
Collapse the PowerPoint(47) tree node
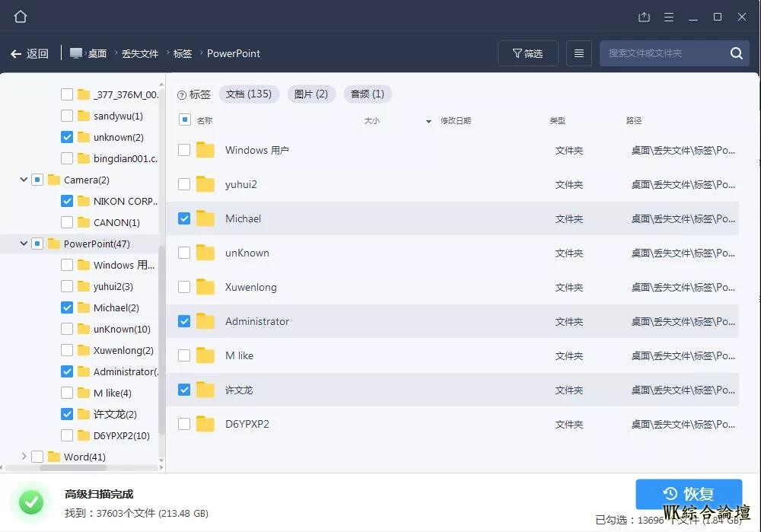[24, 244]
